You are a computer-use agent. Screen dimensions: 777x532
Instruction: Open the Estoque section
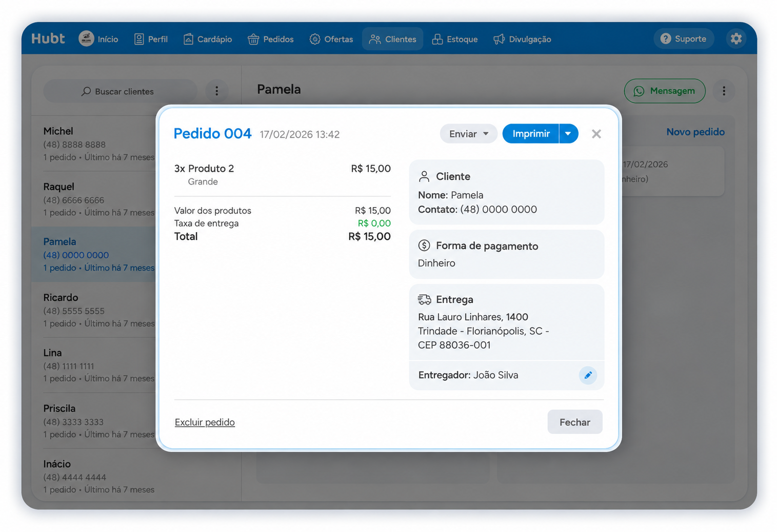(454, 39)
